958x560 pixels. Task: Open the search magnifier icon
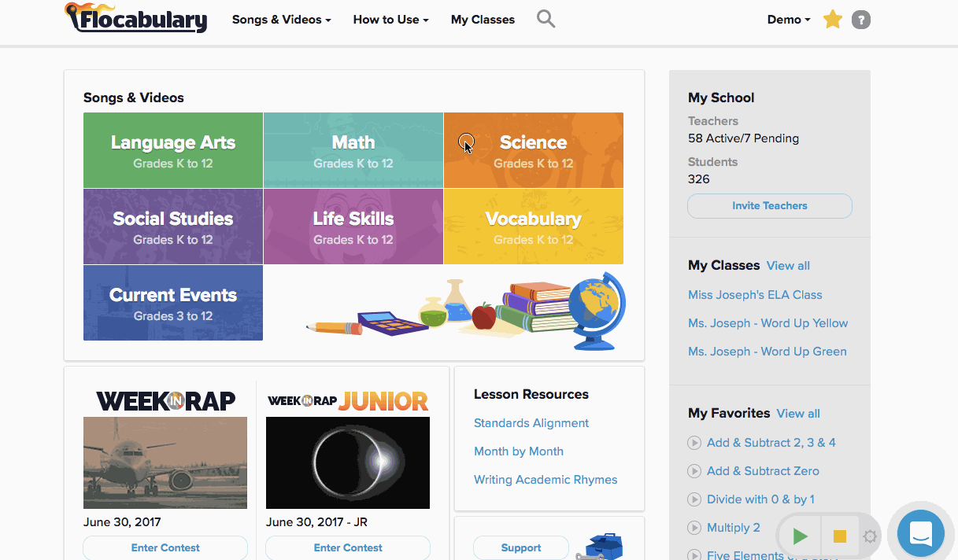point(546,19)
